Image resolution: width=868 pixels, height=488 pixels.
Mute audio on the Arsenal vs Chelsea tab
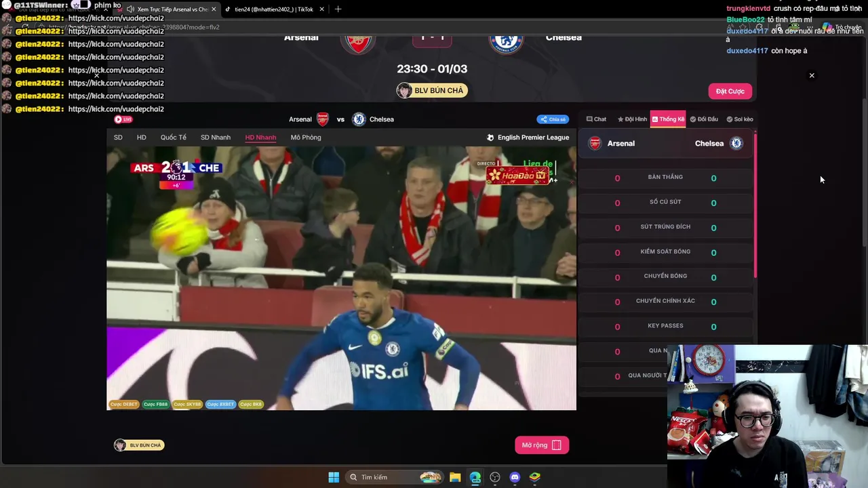[x=130, y=9]
